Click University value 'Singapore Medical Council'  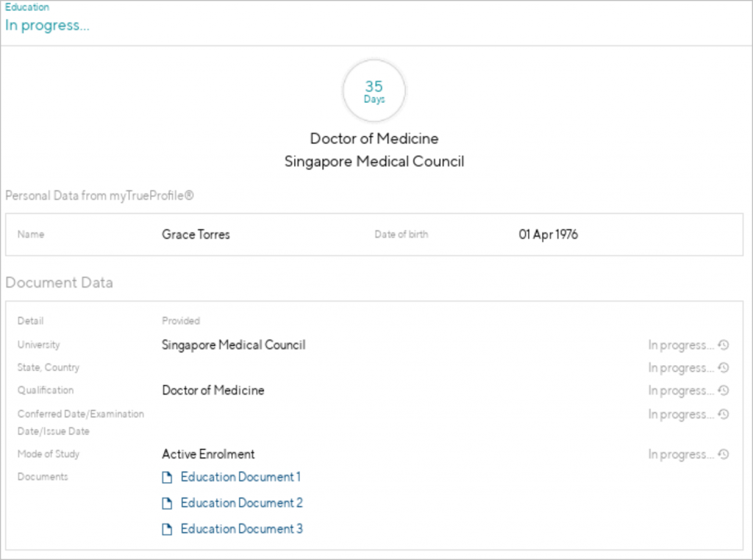click(x=233, y=345)
